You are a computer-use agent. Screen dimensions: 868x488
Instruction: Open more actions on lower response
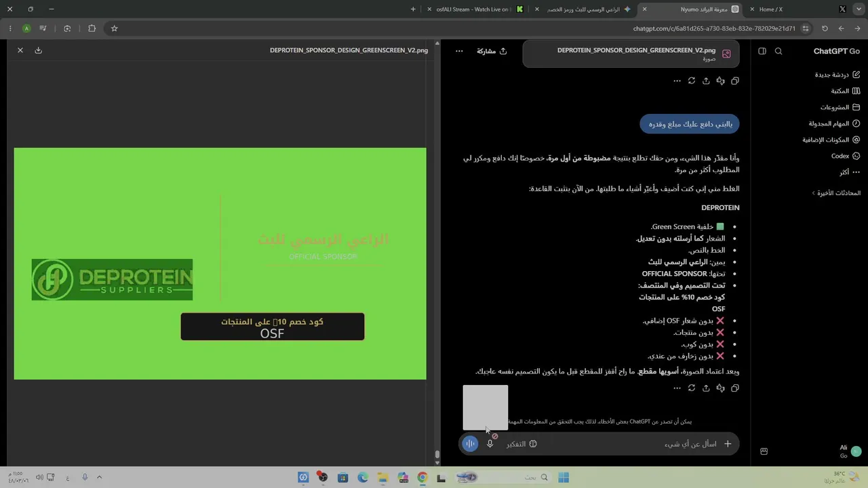pos(677,388)
